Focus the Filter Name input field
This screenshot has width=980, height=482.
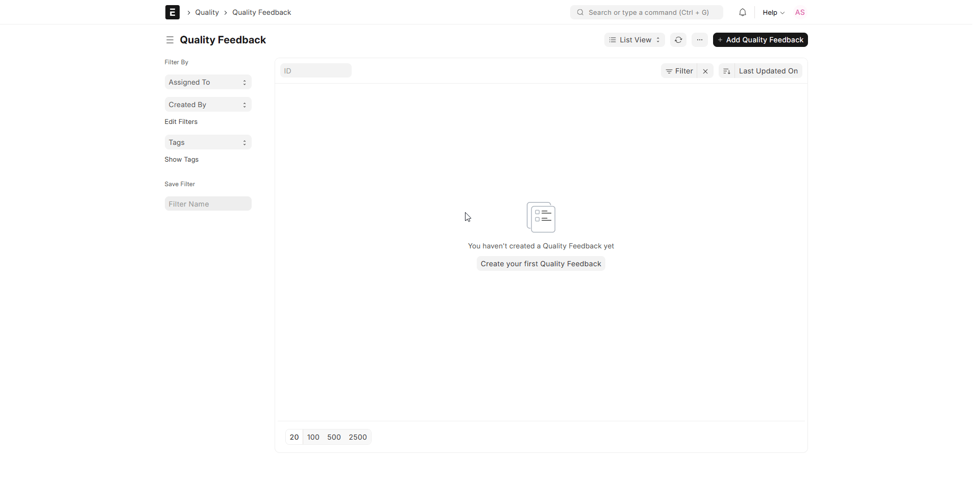(x=208, y=204)
